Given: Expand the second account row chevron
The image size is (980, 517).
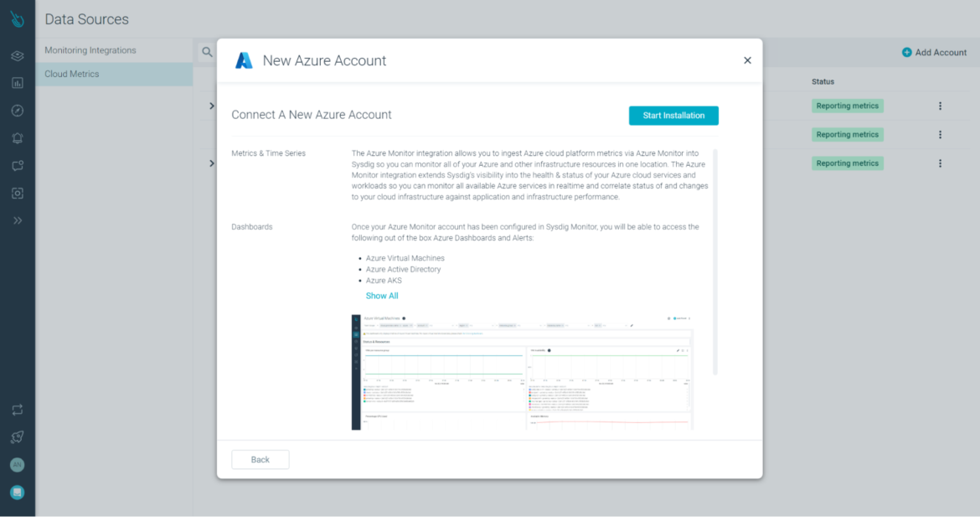Looking at the screenshot, I should point(211,163).
